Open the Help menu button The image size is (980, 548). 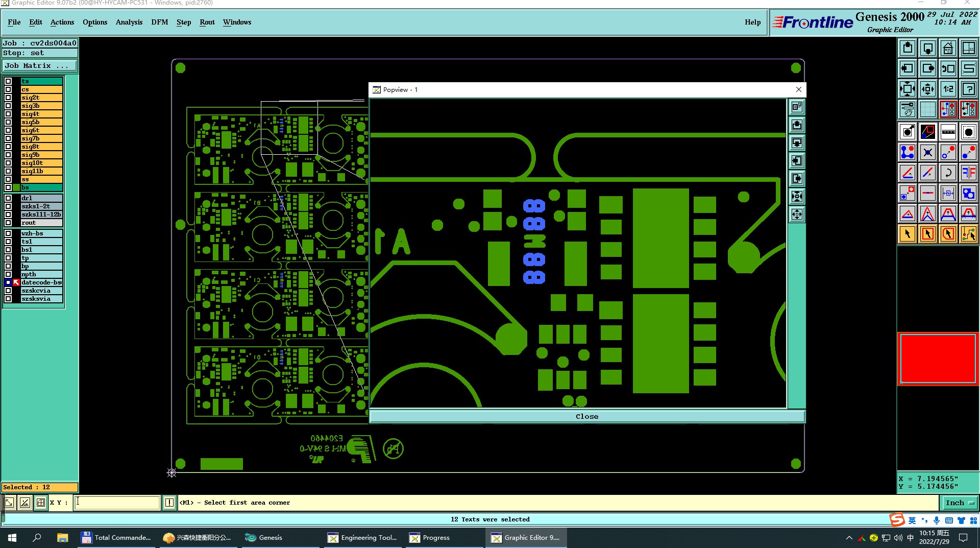pyautogui.click(x=752, y=22)
